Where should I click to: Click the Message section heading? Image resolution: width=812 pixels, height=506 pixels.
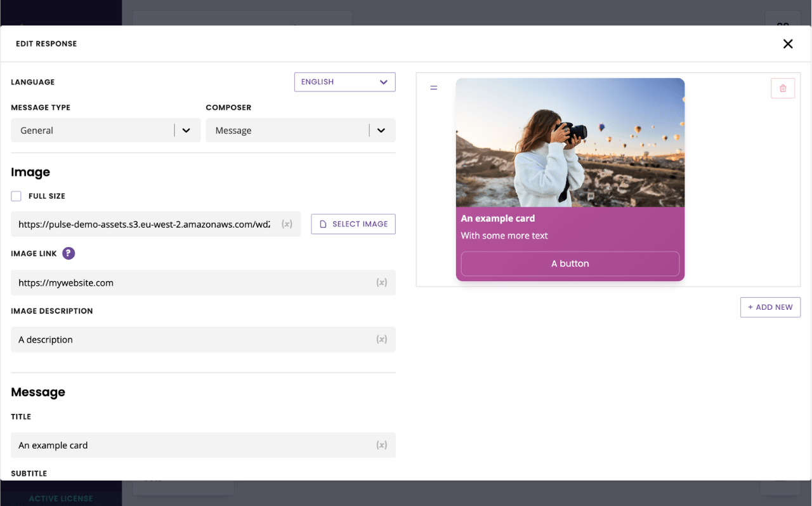tap(38, 392)
